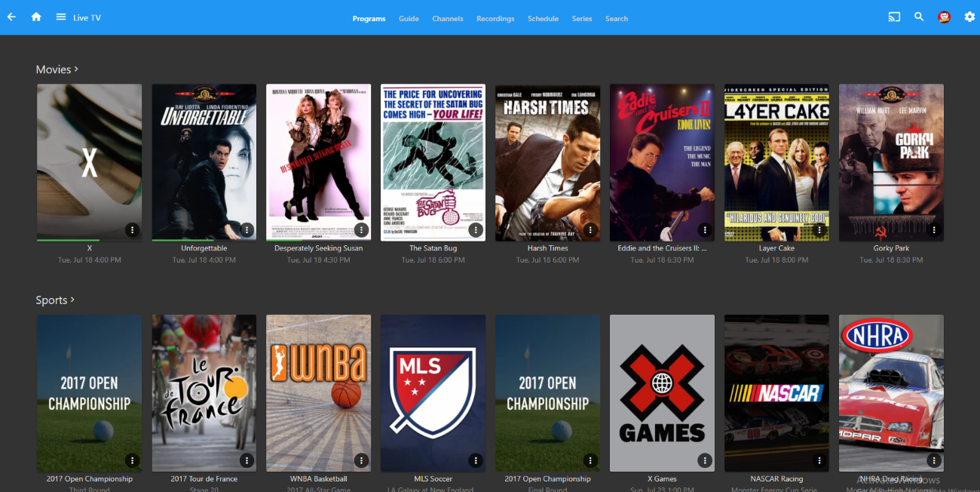Click the X Games title link
980x492 pixels.
(662, 479)
